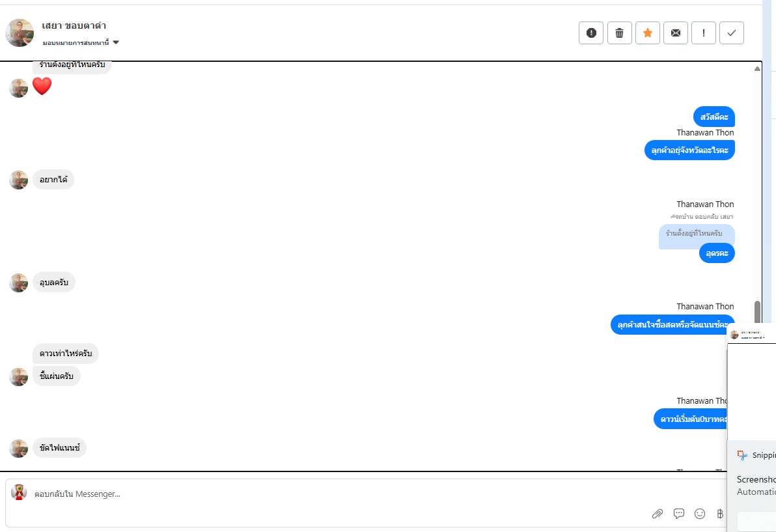The height and width of the screenshot is (532, 776).
Task: Type in the Messenger reply field
Action: pyautogui.click(x=326, y=494)
